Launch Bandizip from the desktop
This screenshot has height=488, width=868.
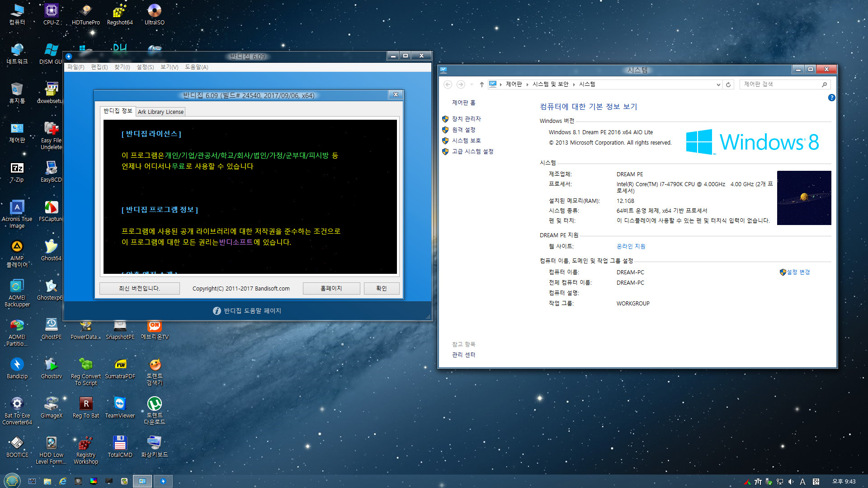(x=17, y=368)
